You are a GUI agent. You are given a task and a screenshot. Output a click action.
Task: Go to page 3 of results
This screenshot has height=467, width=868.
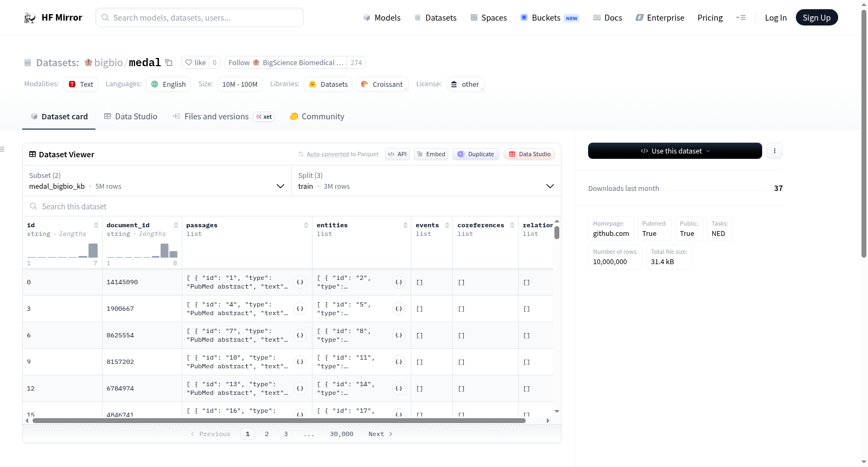(286, 434)
